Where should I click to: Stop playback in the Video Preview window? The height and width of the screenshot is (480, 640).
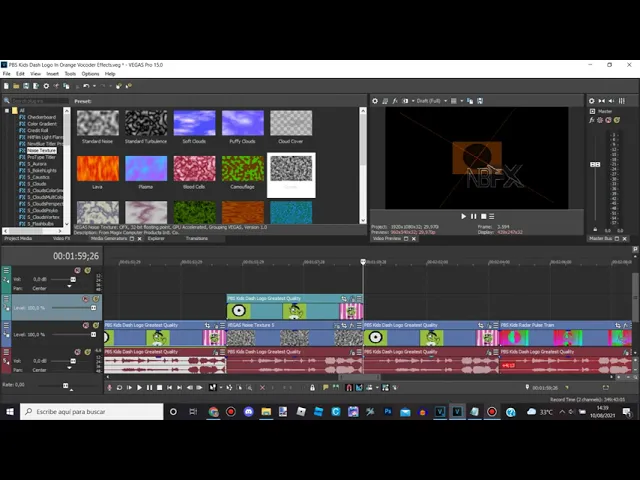pyautogui.click(x=483, y=216)
